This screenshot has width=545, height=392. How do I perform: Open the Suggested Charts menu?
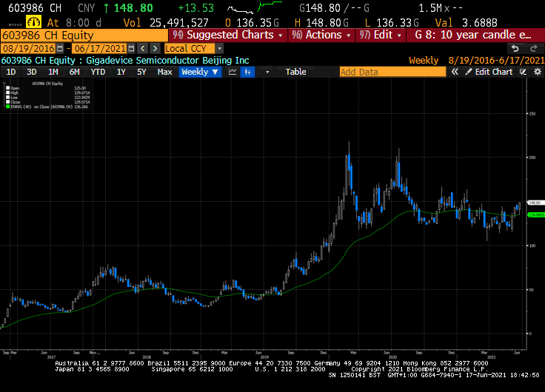(x=227, y=35)
